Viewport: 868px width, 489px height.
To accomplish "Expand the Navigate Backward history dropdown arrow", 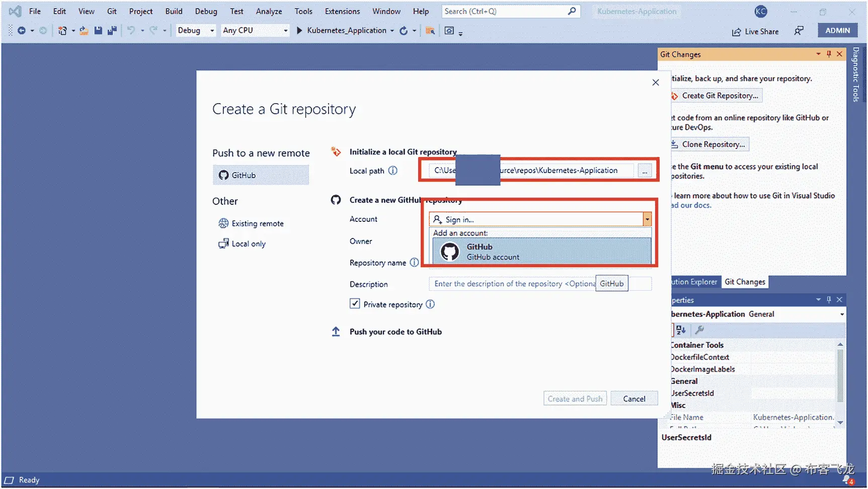I will 32,31.
